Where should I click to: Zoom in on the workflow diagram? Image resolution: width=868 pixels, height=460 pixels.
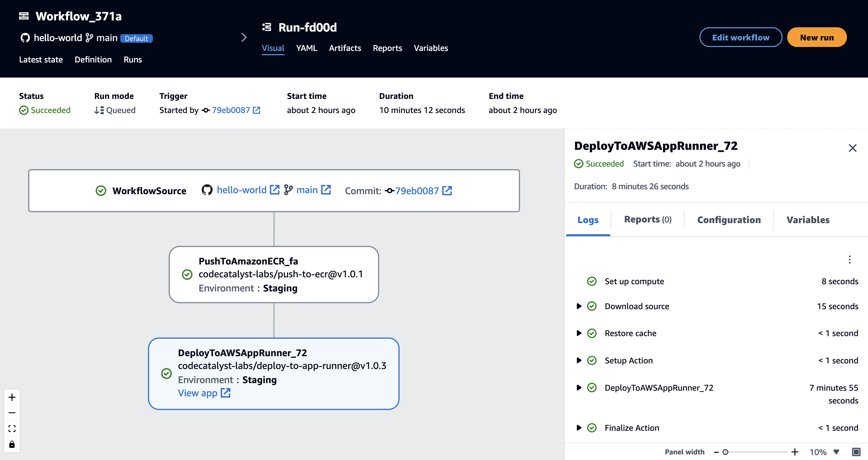[12, 397]
